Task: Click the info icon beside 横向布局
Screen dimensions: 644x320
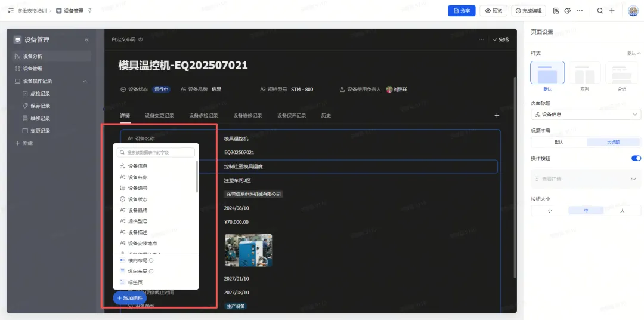Action: point(151,260)
